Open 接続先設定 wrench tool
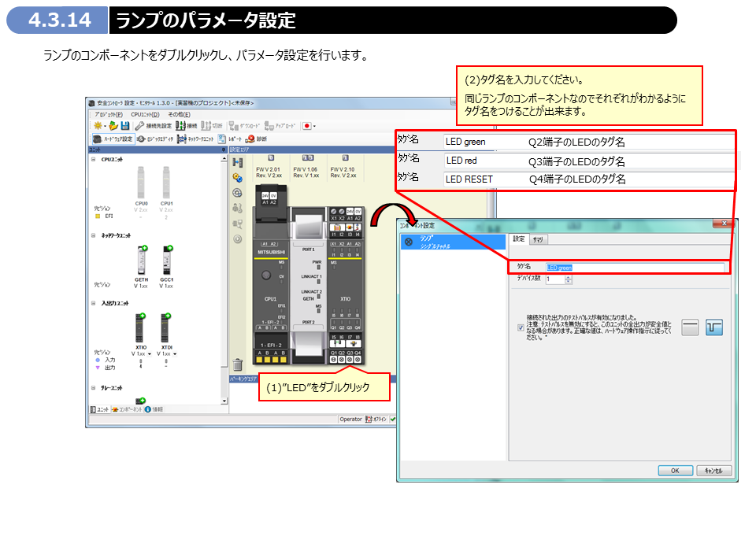Viewport: 756px width, 551px height. pyautogui.click(x=153, y=126)
